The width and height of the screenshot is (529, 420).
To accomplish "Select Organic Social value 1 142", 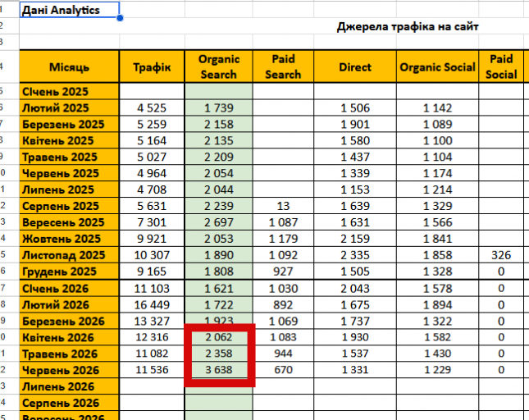I will tap(437, 108).
